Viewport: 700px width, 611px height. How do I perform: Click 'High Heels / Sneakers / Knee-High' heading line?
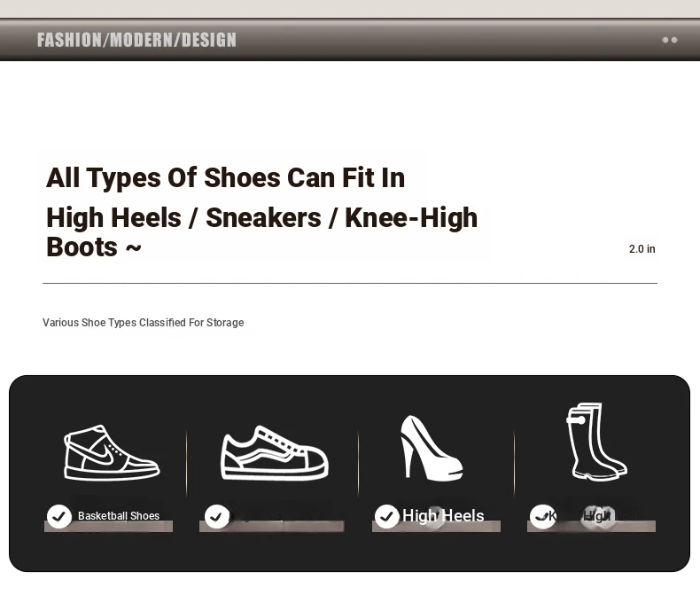click(x=262, y=217)
